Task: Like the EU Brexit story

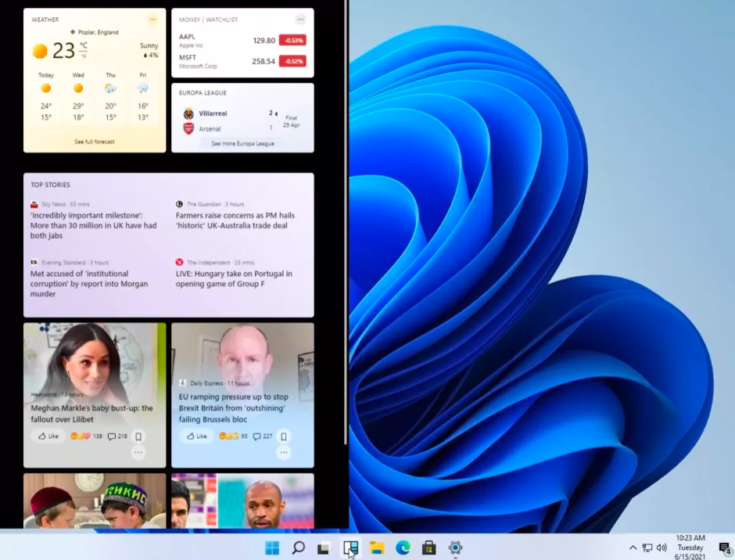Action: point(196,436)
